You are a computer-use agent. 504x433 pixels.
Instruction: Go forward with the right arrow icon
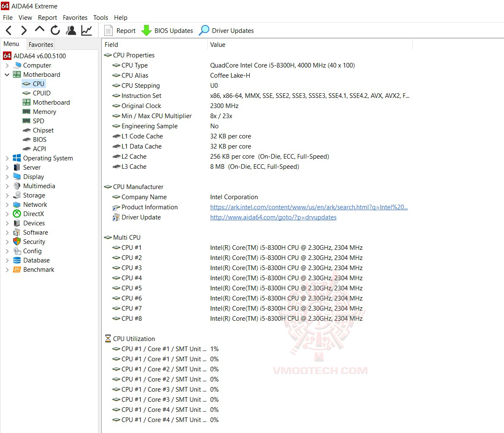coord(24,30)
